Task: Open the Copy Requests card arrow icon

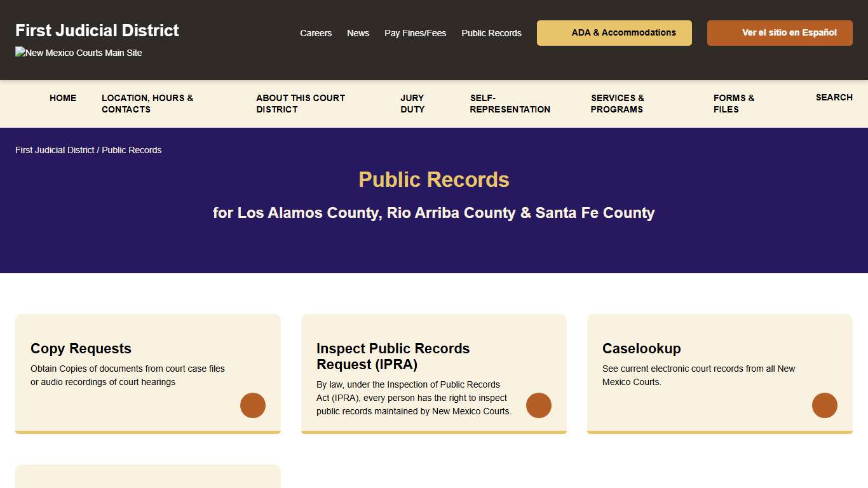Action: (253, 405)
